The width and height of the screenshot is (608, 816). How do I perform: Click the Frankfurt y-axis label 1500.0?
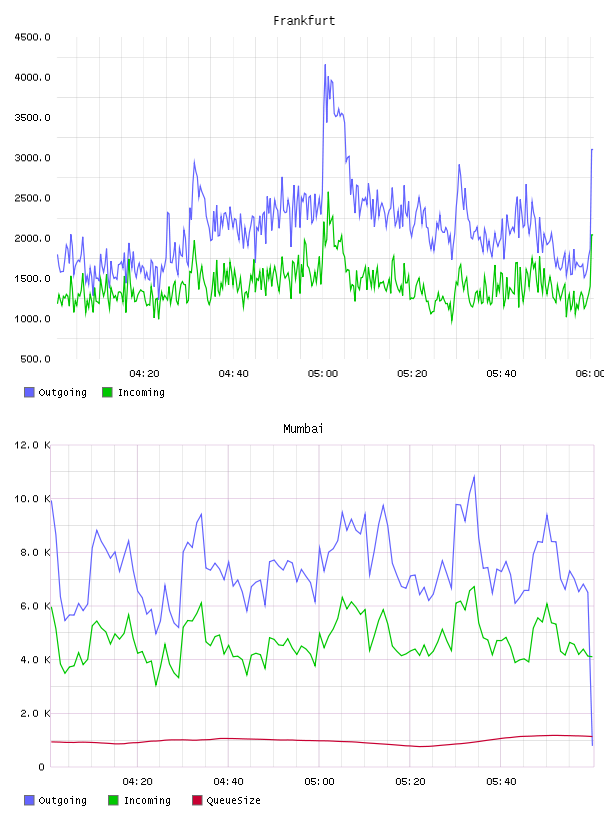[x=32, y=278]
